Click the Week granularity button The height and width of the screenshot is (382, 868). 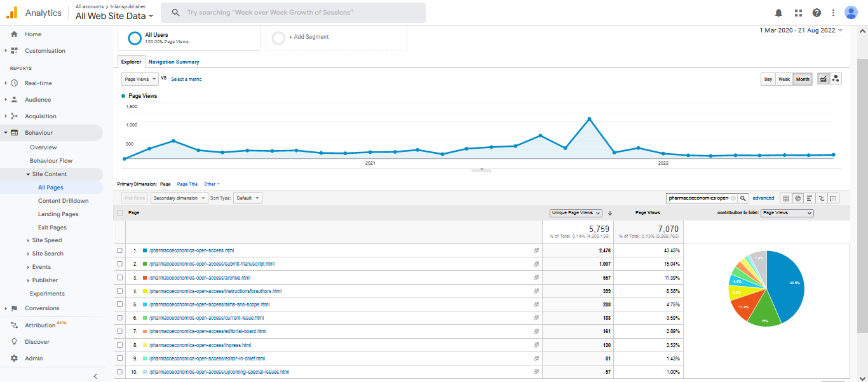click(784, 79)
